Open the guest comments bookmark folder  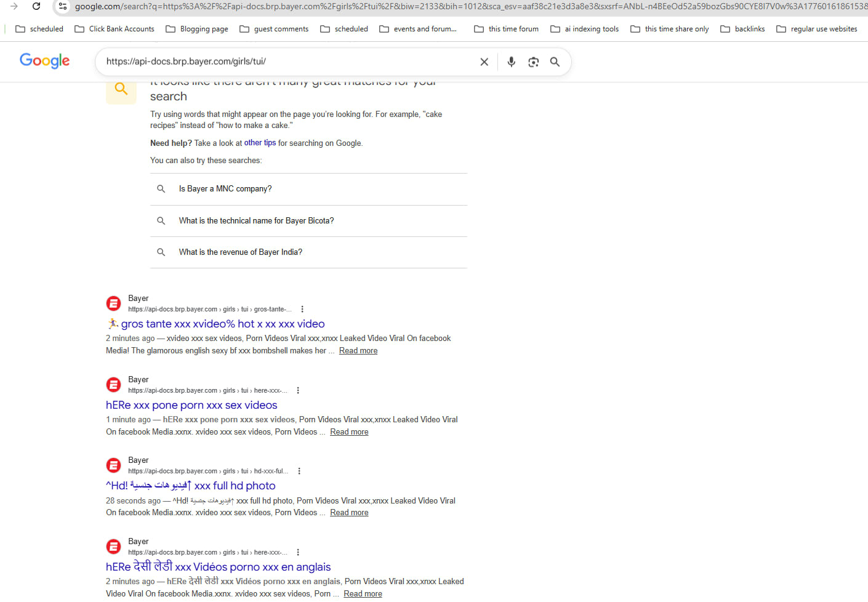pyautogui.click(x=274, y=29)
